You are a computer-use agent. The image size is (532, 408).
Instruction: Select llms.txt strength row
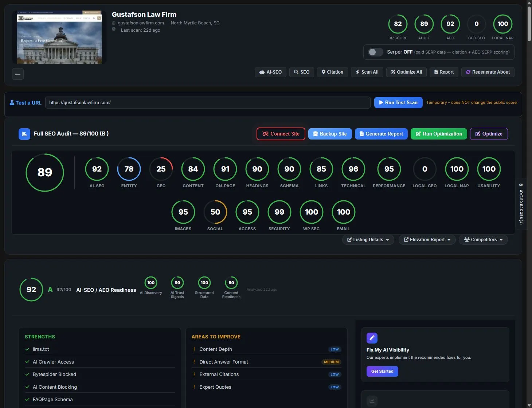(100, 349)
